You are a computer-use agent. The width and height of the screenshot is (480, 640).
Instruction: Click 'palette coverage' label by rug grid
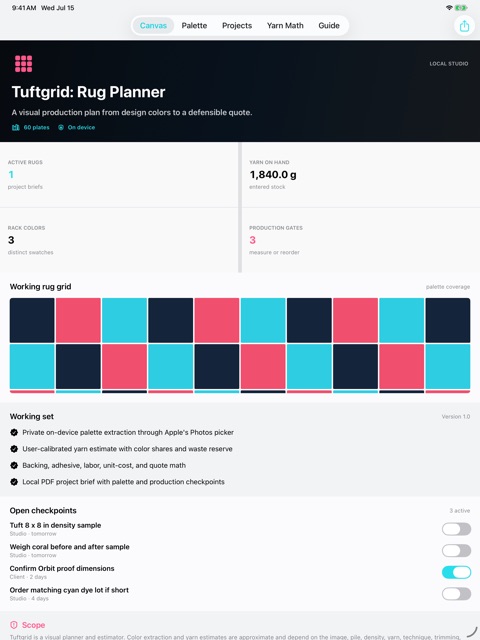pos(448,287)
